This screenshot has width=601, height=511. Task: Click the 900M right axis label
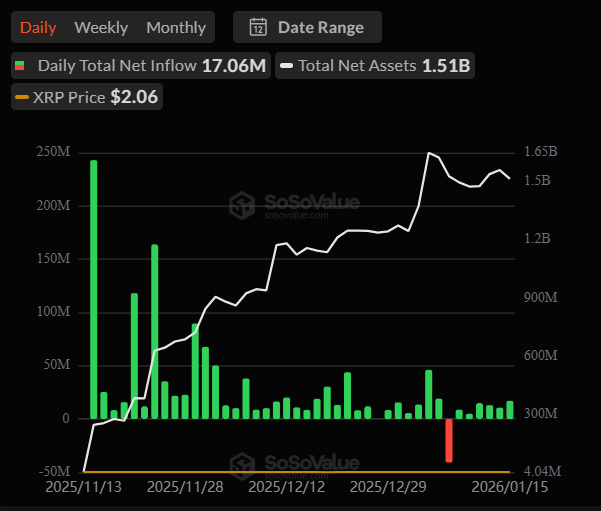pyautogui.click(x=541, y=297)
